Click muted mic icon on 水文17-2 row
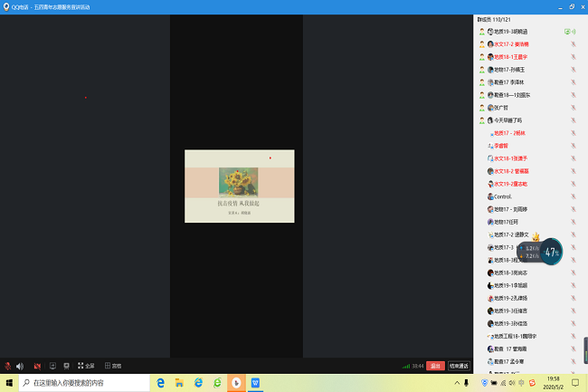This screenshot has height=392, width=588. tap(573, 44)
